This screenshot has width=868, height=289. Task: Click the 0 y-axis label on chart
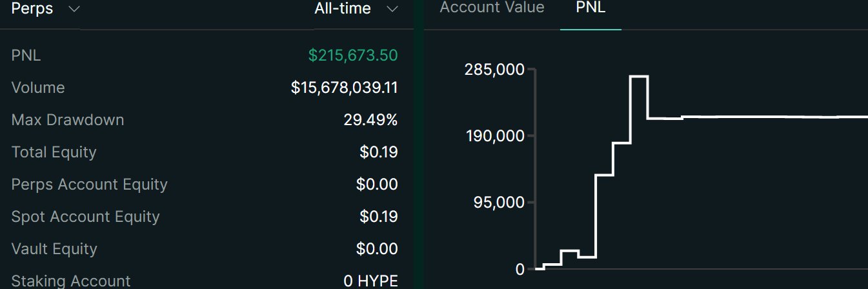pos(520,269)
